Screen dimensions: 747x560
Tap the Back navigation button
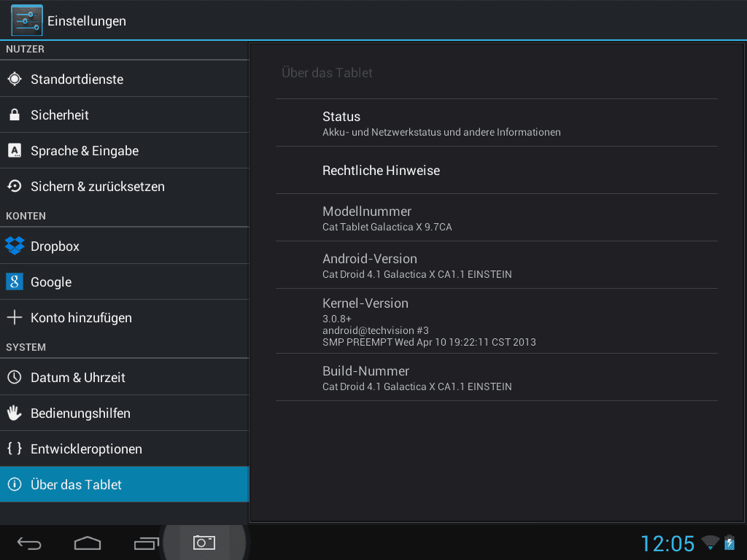pyautogui.click(x=29, y=542)
